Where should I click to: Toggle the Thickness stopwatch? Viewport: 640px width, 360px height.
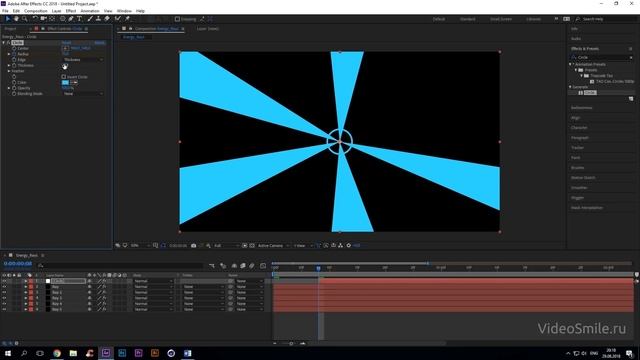[14, 65]
